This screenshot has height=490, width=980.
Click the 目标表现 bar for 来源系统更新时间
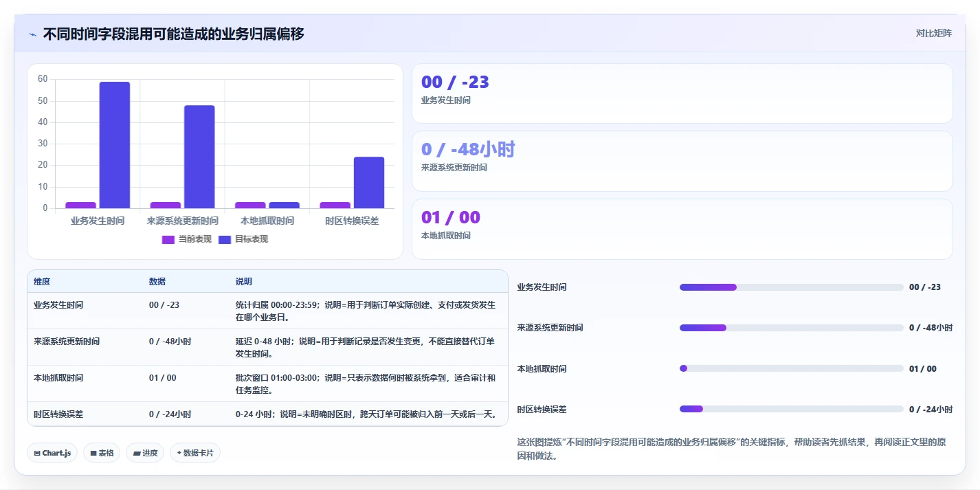(199, 157)
